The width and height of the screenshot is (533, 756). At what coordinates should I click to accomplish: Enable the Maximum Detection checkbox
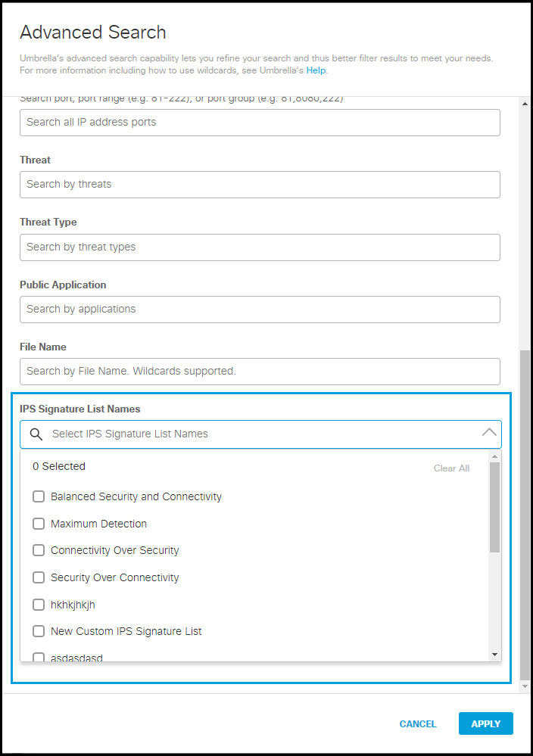click(39, 524)
